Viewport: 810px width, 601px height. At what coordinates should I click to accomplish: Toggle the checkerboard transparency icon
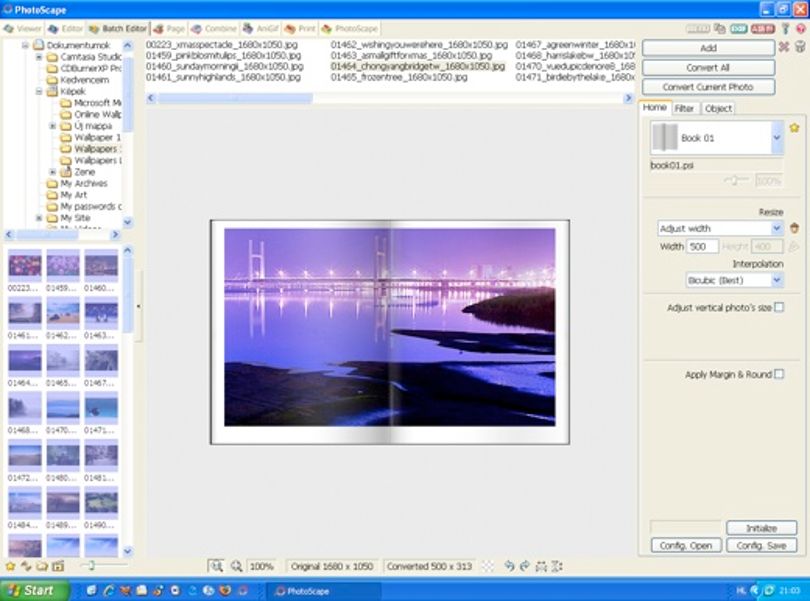[x=487, y=566]
